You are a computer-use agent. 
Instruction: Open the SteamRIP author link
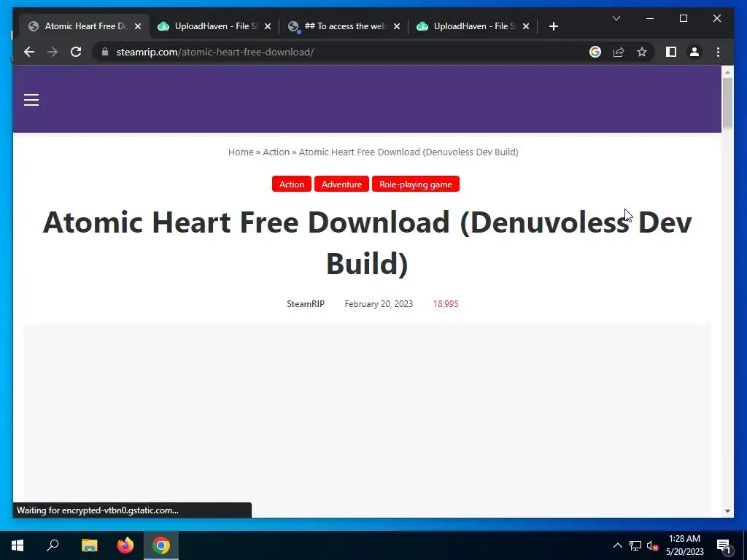point(306,304)
